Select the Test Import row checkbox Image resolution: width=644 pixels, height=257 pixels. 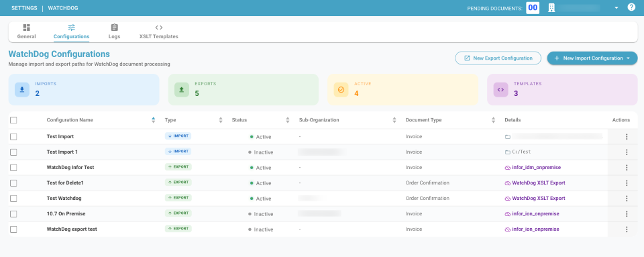pos(13,137)
